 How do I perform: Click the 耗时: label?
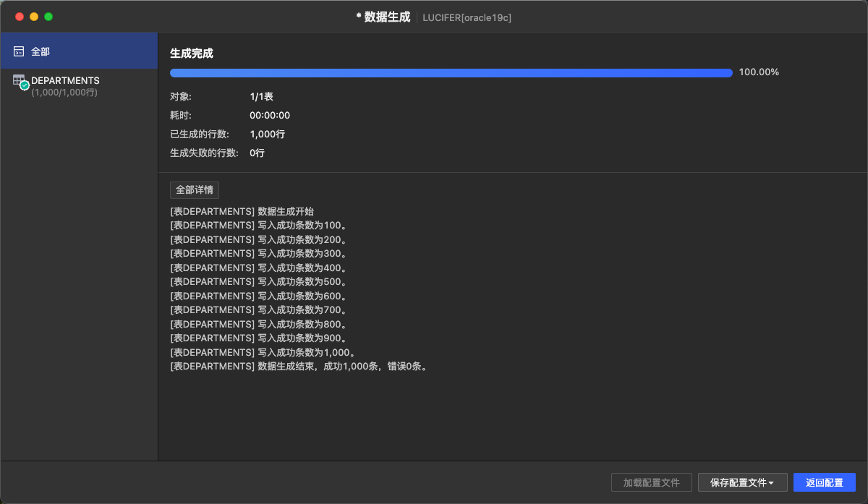click(x=181, y=115)
